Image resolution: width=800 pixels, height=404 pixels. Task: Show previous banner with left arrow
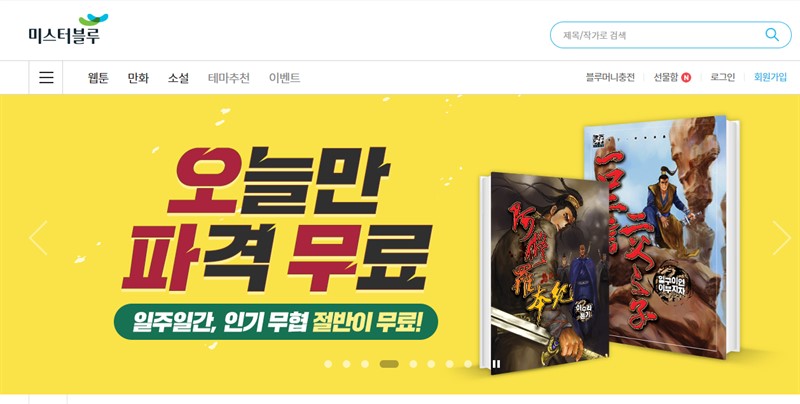click(x=38, y=238)
